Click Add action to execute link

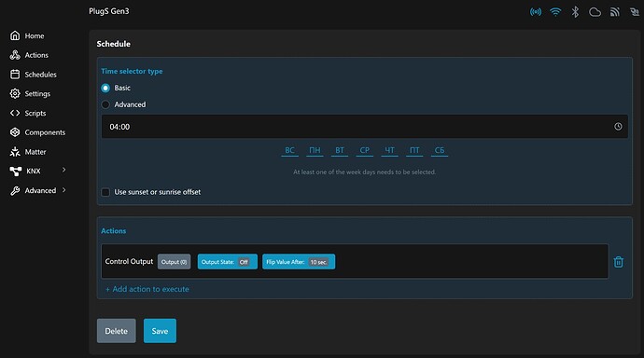[x=147, y=289]
